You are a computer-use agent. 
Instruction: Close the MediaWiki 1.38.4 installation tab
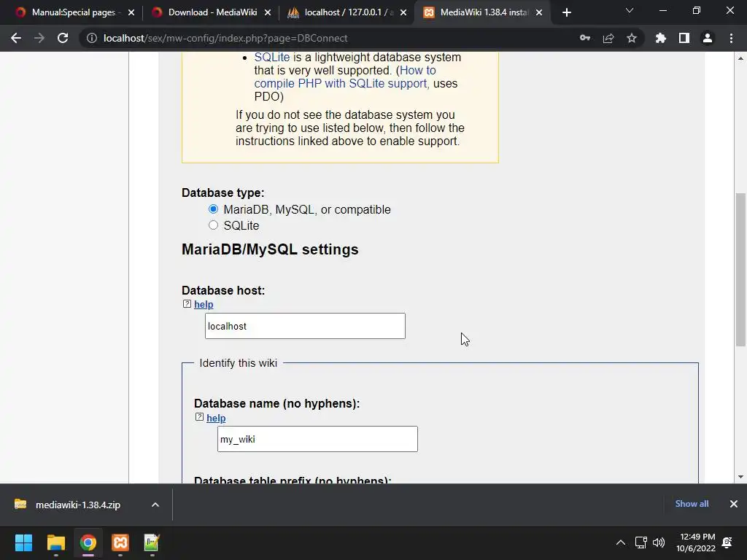(539, 12)
